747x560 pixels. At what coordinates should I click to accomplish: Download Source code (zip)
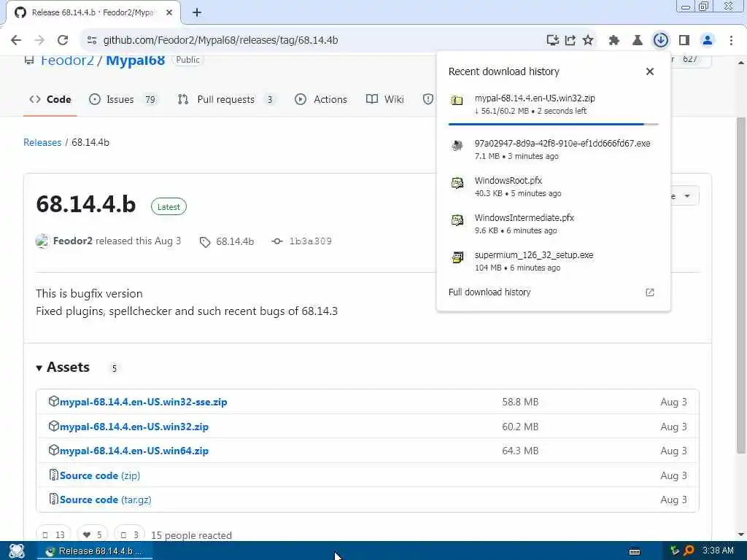coord(99,475)
